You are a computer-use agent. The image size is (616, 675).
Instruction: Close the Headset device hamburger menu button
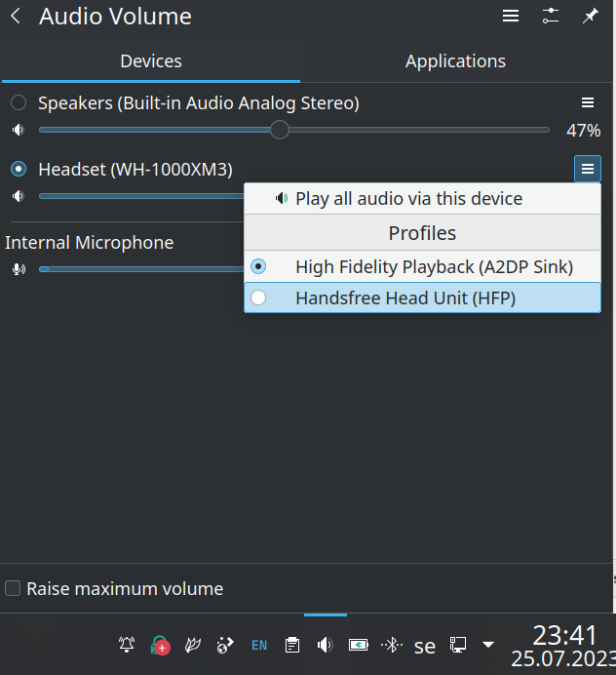(588, 169)
